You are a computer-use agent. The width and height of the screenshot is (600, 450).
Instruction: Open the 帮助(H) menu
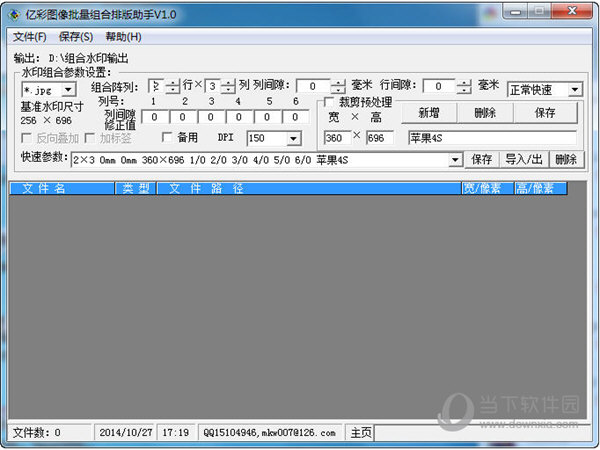(123, 37)
